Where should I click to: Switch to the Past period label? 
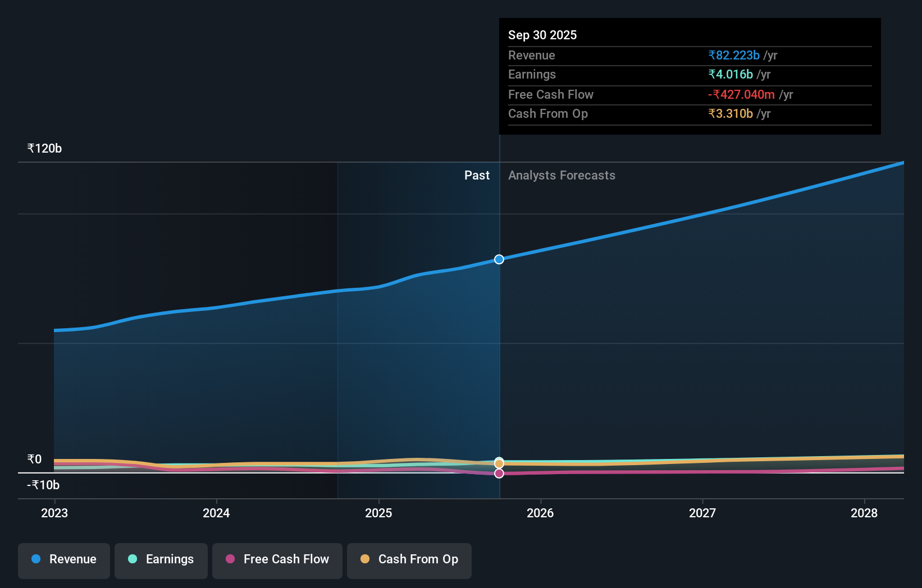(x=477, y=176)
